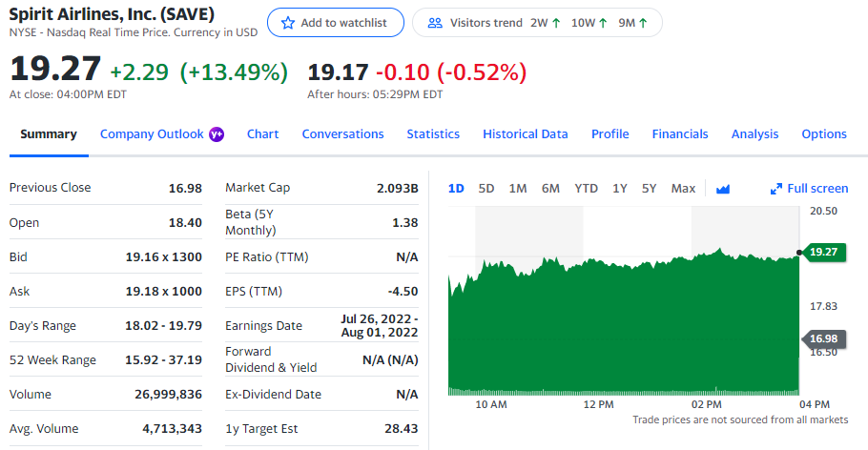This screenshot has height=450, width=868.
Task: Click the 16.98 previous close chart marker
Action: (x=824, y=338)
